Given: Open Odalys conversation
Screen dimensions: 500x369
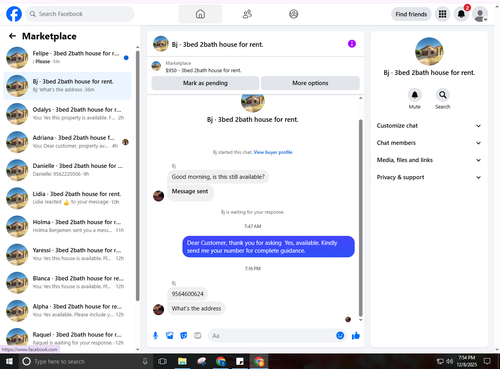Looking at the screenshot, I should coord(67,114).
